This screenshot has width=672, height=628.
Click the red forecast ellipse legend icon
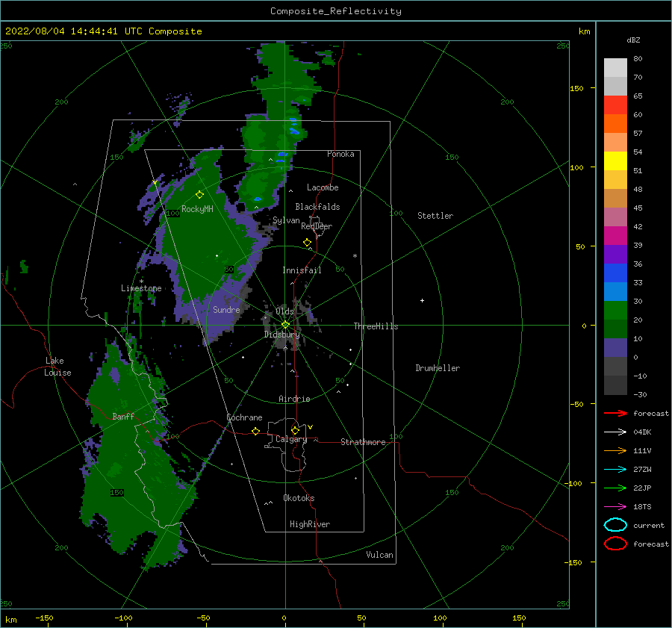coord(615,544)
